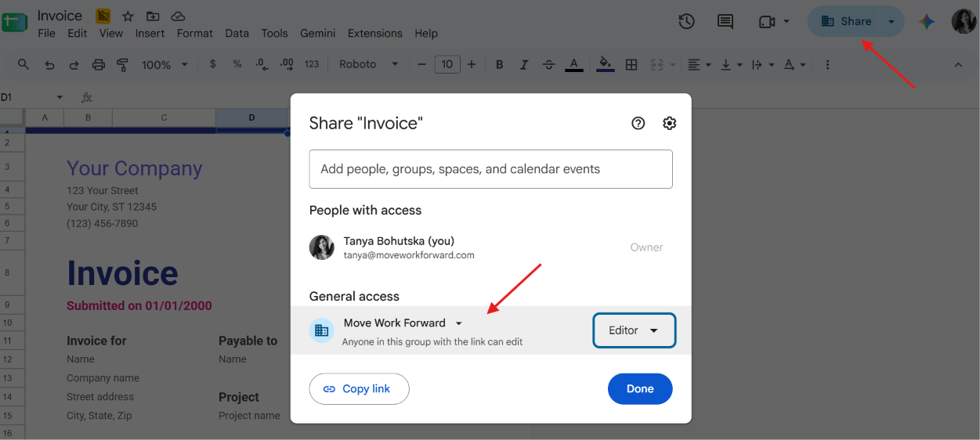Open horizontal align dropdown
980x440 pixels.
click(x=698, y=65)
